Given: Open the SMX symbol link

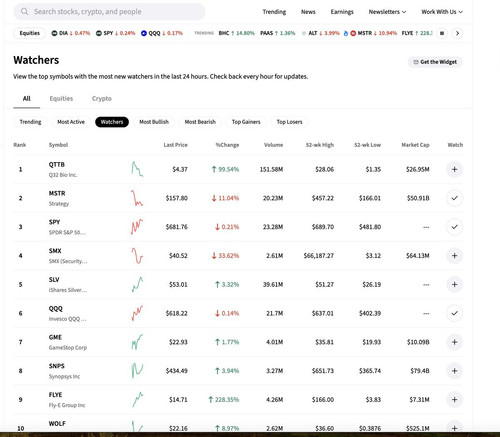Looking at the screenshot, I should [55, 251].
